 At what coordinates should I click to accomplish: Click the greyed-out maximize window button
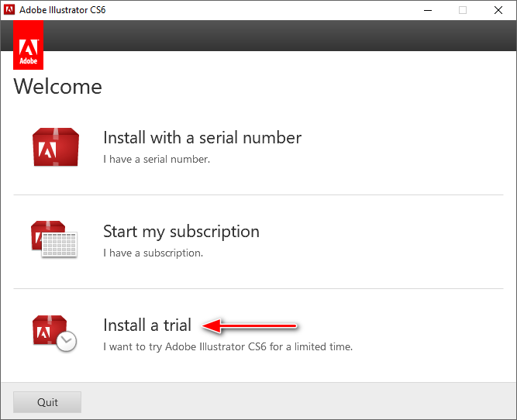(x=463, y=10)
